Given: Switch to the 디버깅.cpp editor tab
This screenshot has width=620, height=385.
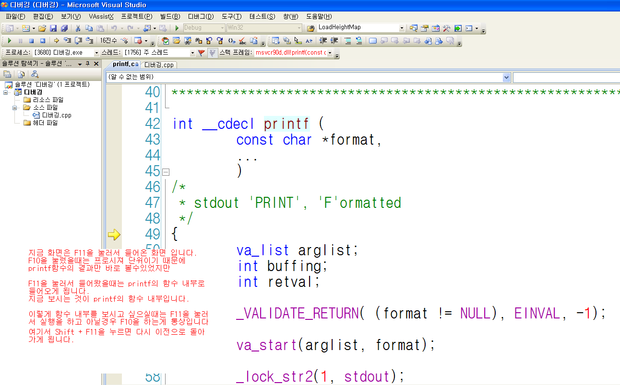Looking at the screenshot, I should tap(159, 65).
